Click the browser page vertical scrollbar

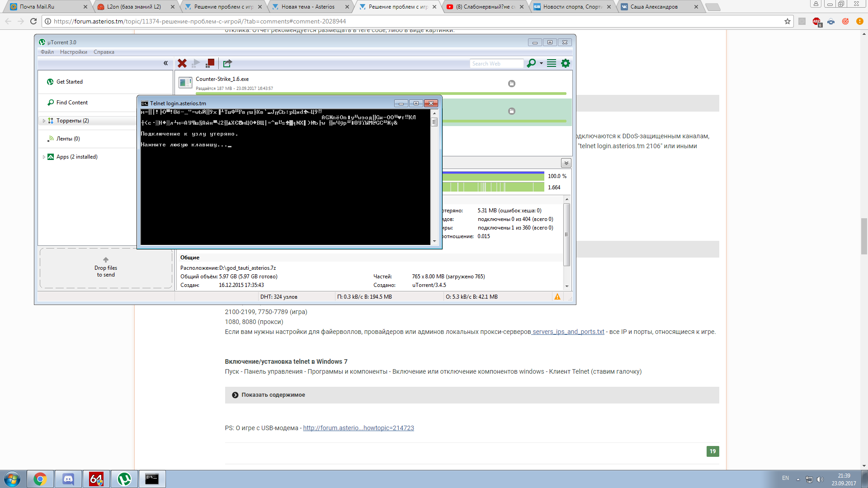click(x=864, y=236)
